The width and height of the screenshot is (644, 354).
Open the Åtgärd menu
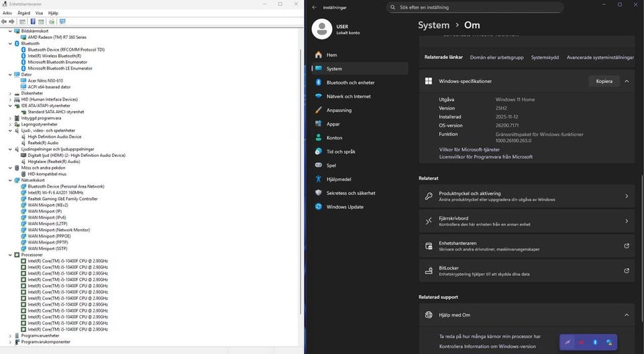pos(23,13)
